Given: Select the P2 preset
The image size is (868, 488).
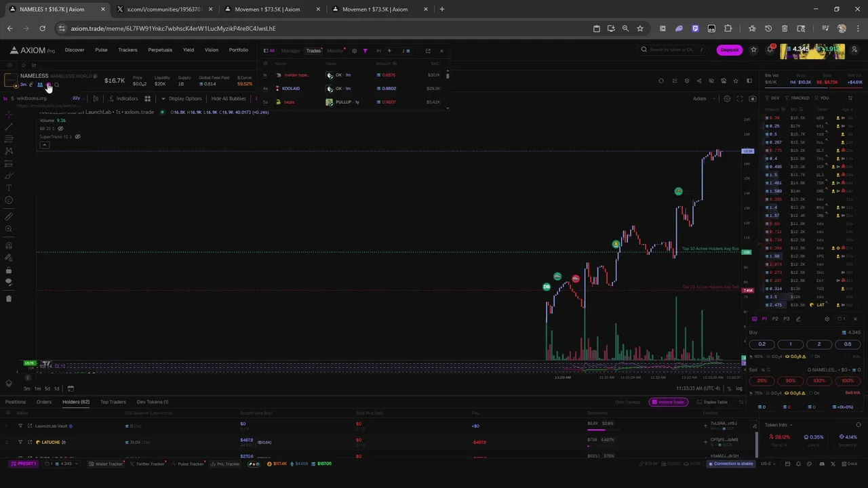Looking at the screenshot, I should [x=775, y=319].
